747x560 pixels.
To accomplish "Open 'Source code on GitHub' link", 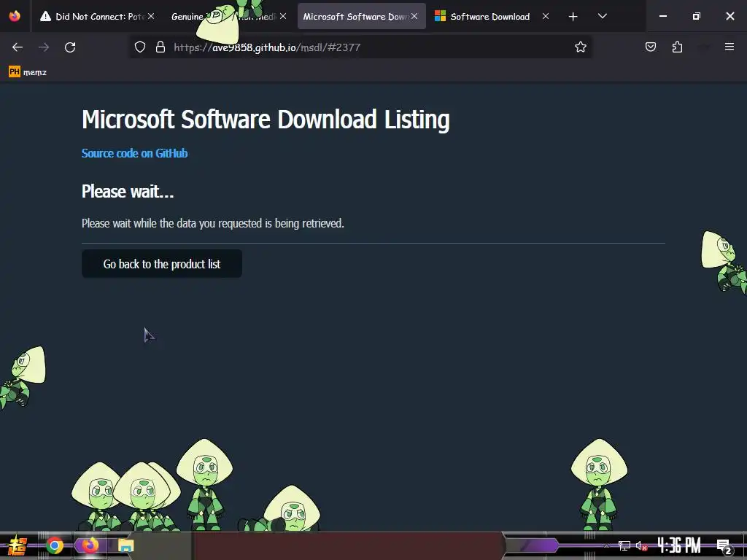I will (134, 153).
